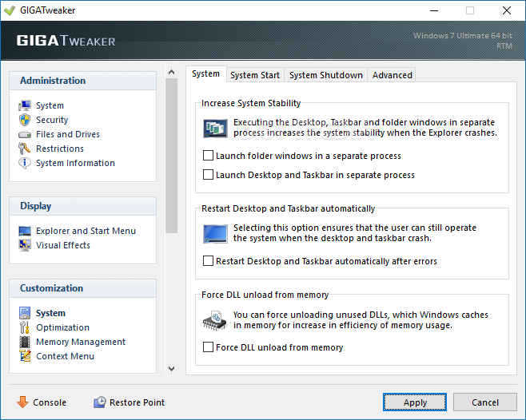Open Memory Management settings

(81, 342)
